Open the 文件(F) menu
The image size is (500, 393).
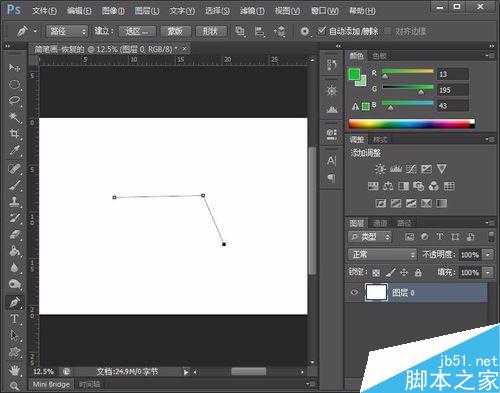[x=44, y=11]
